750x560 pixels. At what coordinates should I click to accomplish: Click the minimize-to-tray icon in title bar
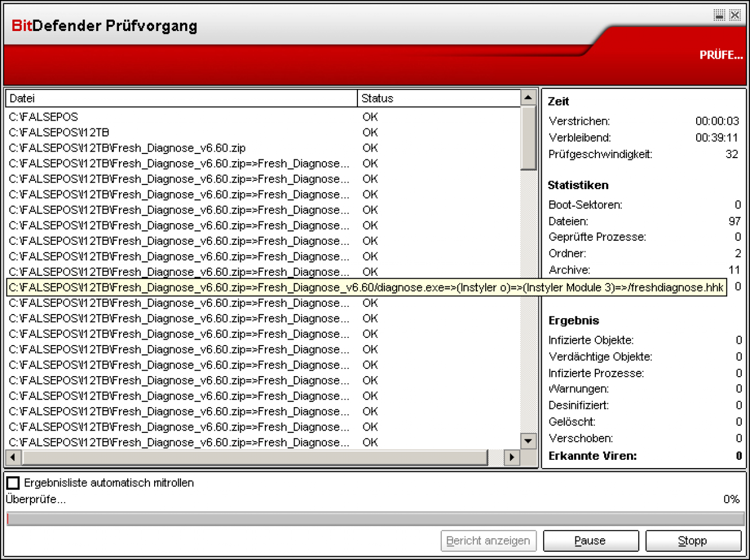click(x=719, y=15)
